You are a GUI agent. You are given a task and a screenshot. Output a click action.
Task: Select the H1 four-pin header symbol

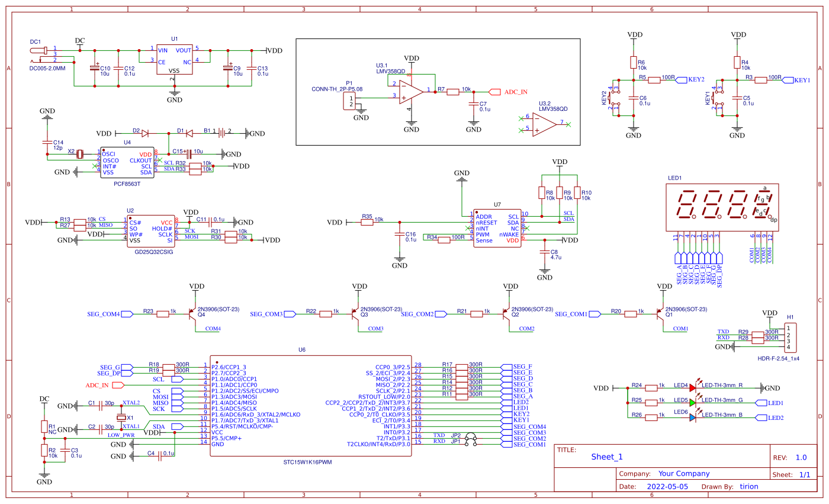click(x=789, y=338)
